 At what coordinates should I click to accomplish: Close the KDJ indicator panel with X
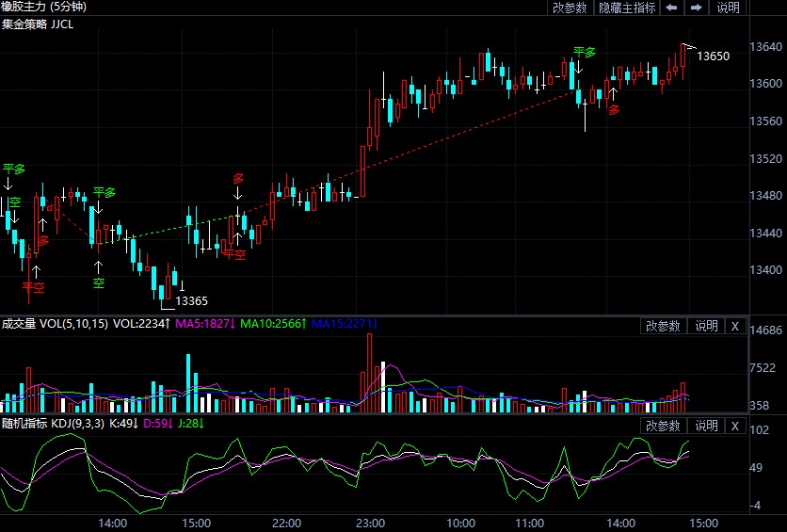pos(735,426)
